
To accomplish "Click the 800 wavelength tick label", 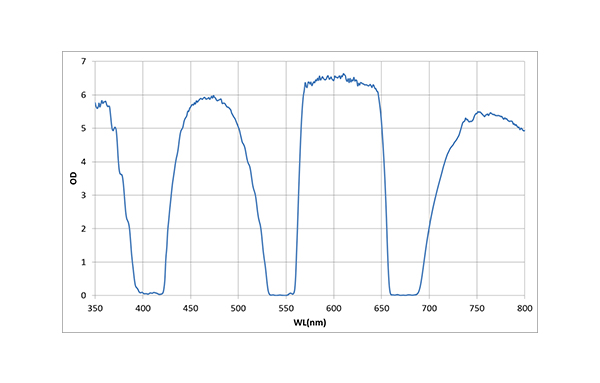I will coord(525,308).
